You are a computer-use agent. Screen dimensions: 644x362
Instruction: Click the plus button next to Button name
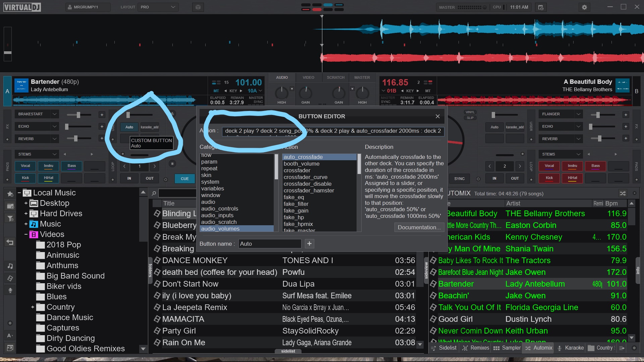point(309,244)
